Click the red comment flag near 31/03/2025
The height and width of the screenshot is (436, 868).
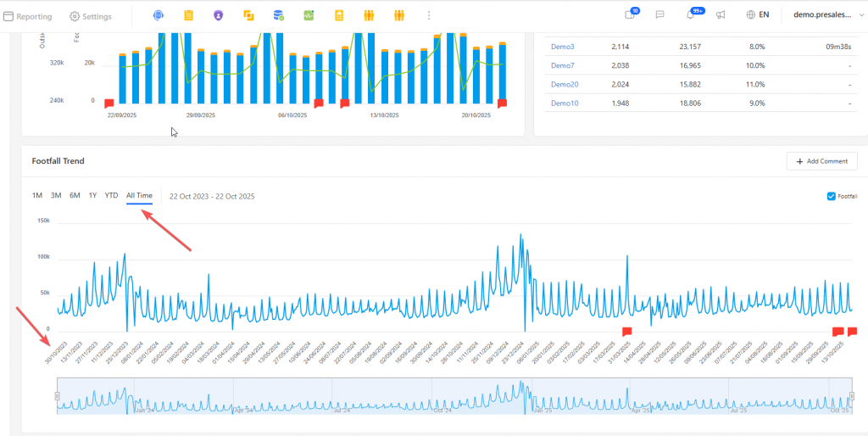point(626,332)
